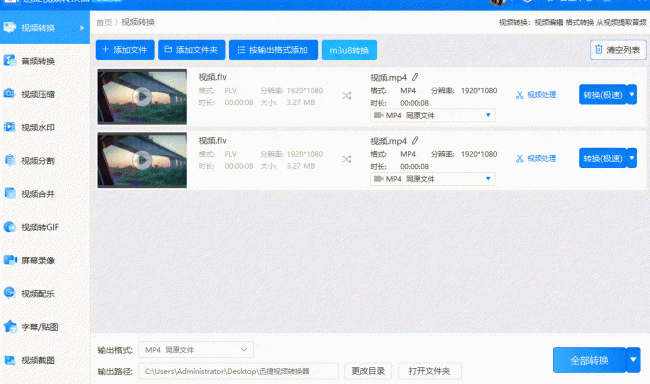Click 打开文件夹 button
The height and width of the screenshot is (384, 650).
429,371
